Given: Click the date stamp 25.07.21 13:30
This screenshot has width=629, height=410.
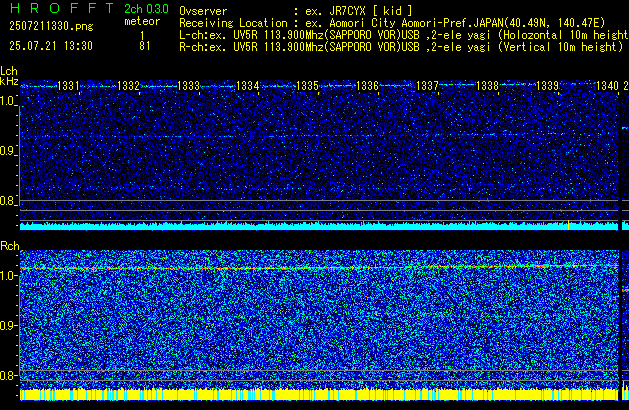Looking at the screenshot, I should tap(51, 46).
